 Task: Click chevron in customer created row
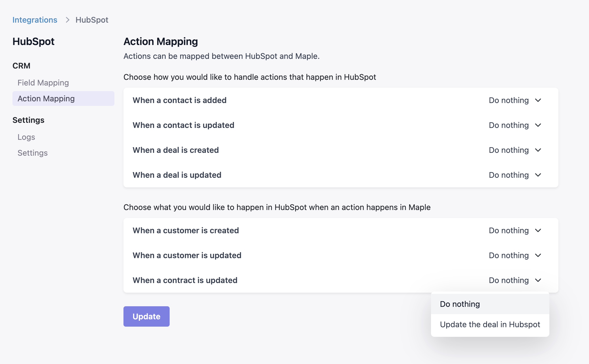[x=538, y=230]
